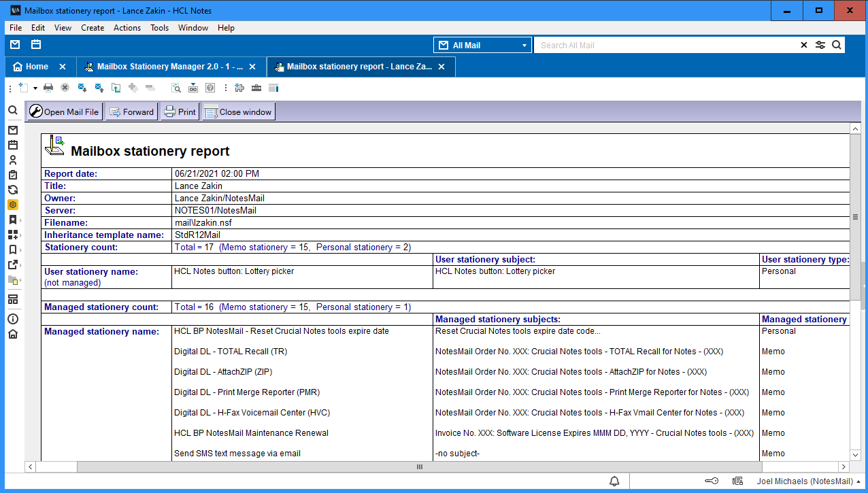868x493 pixels.
Task: Open the Calendar icon in the left sidebar
Action: point(13,145)
